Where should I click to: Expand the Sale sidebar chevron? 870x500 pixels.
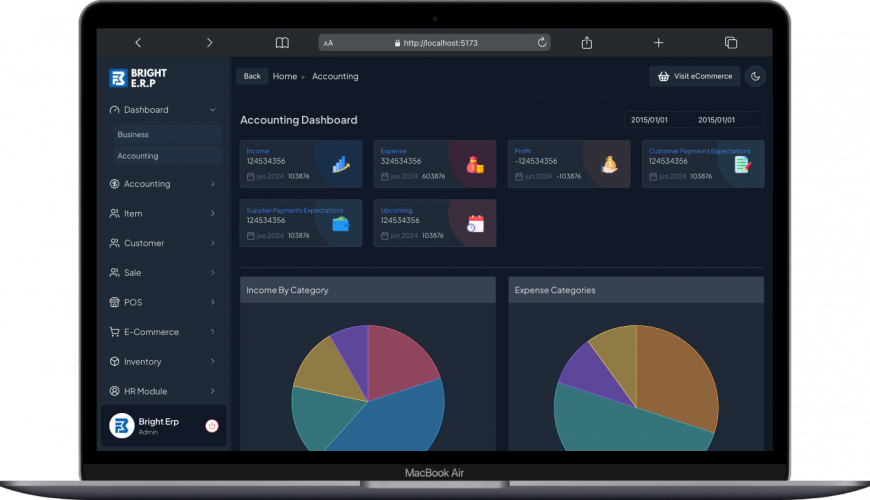point(213,272)
